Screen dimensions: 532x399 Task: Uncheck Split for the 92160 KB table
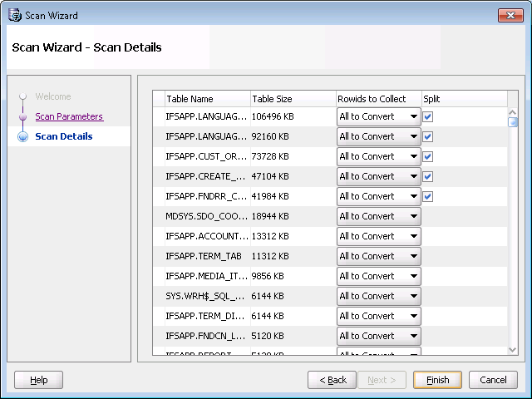(x=427, y=136)
